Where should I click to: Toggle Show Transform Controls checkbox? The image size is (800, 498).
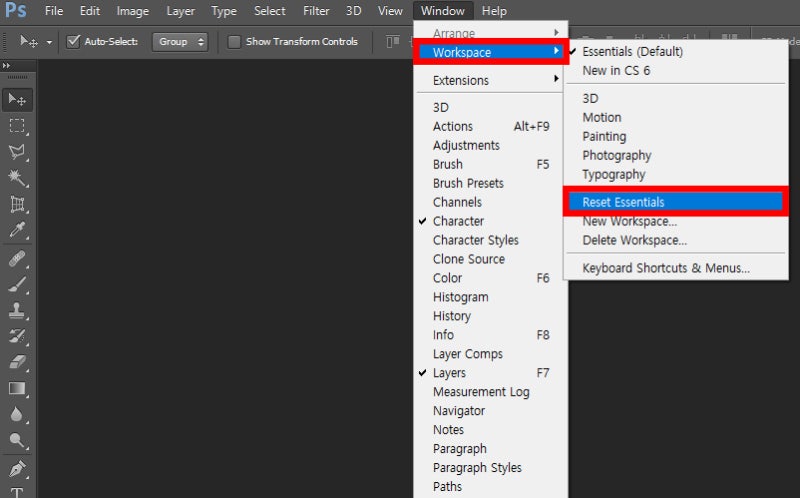(234, 41)
